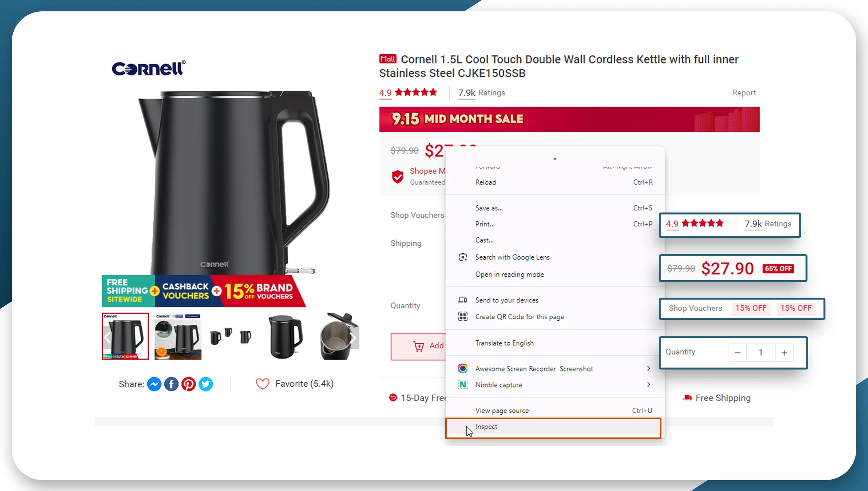Viewport: 868px width, 491px height.
Task: Click the Google Lens search icon
Action: [x=463, y=257]
